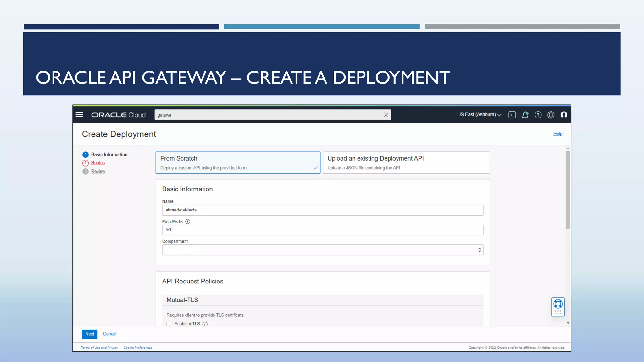Click the Routes step warning icon

tap(86, 163)
